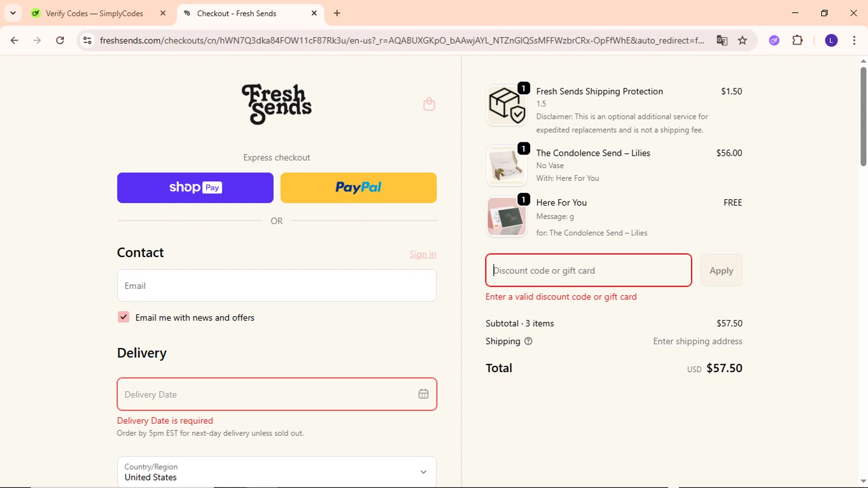Viewport: 868px width, 488px height.
Task: Focus the Discount code or gift card field
Action: (x=589, y=270)
